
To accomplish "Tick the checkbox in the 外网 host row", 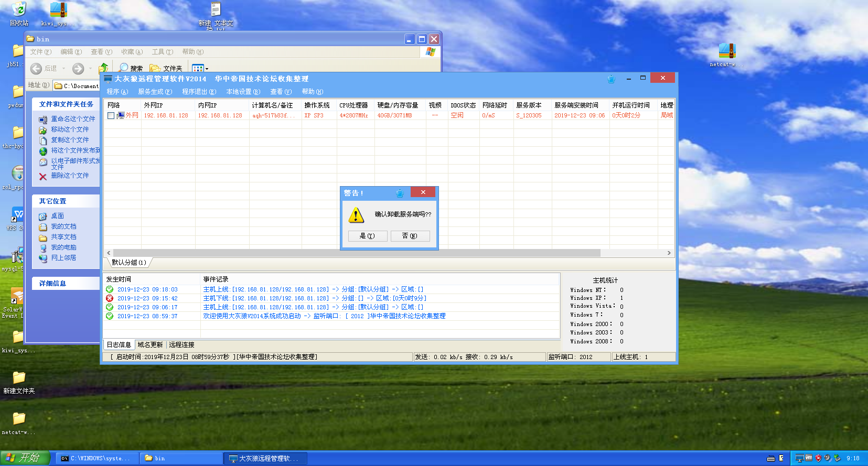I will coord(111,115).
